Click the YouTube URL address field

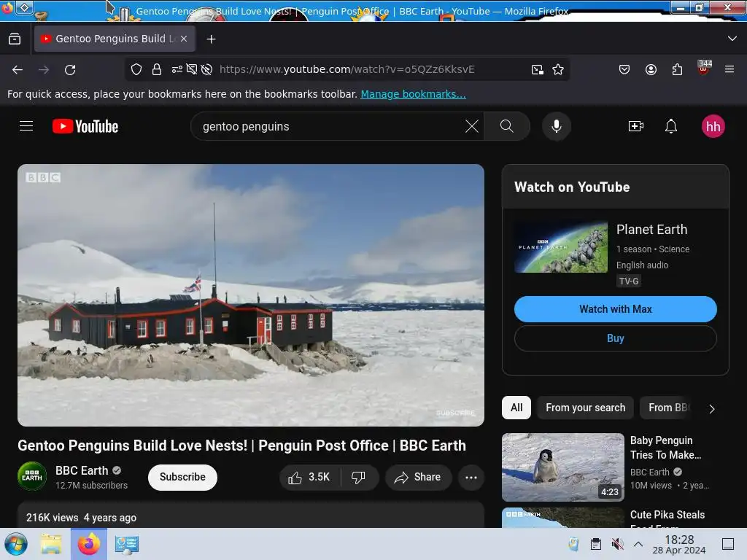347,69
